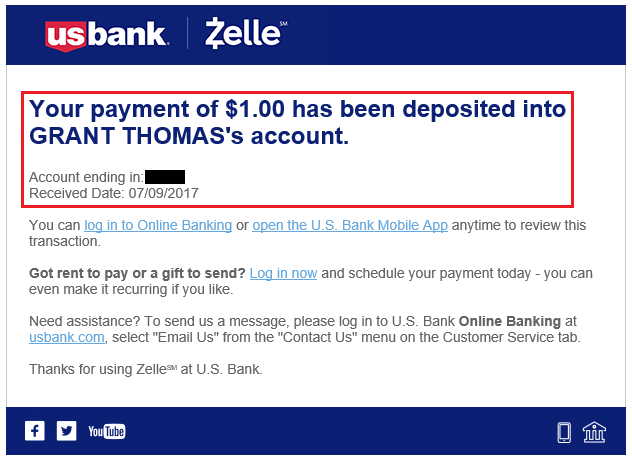Click the US Bank logo
The width and height of the screenshot is (632, 462).
107,35
